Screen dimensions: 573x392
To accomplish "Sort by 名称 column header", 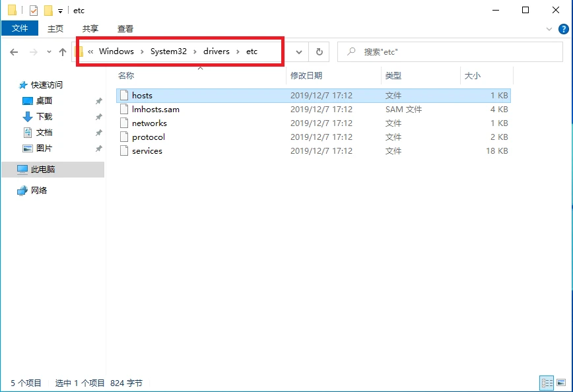I will coord(126,76).
